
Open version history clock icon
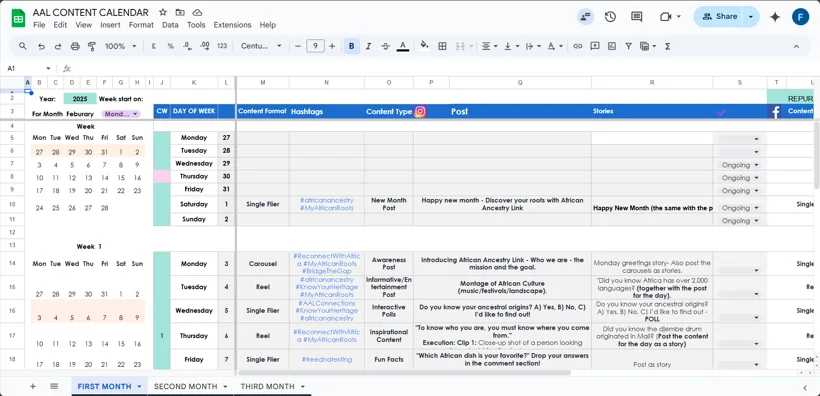[610, 17]
